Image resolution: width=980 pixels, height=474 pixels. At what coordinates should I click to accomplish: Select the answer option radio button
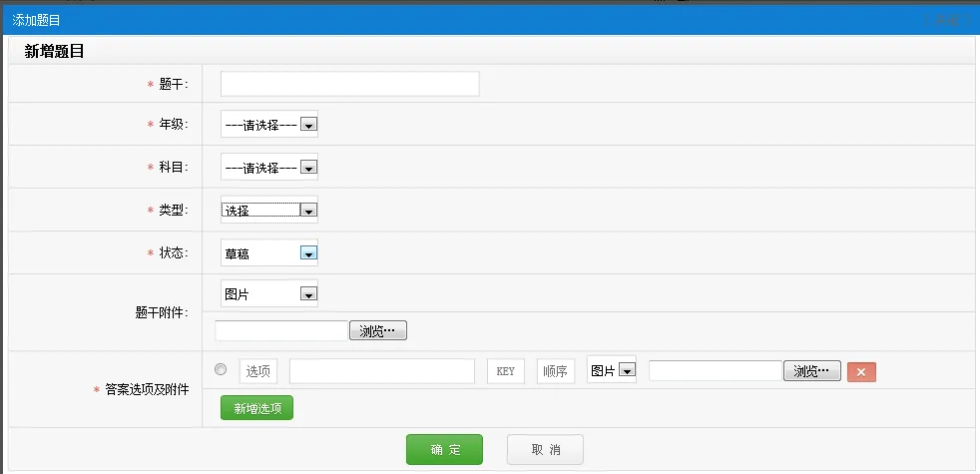point(221,369)
